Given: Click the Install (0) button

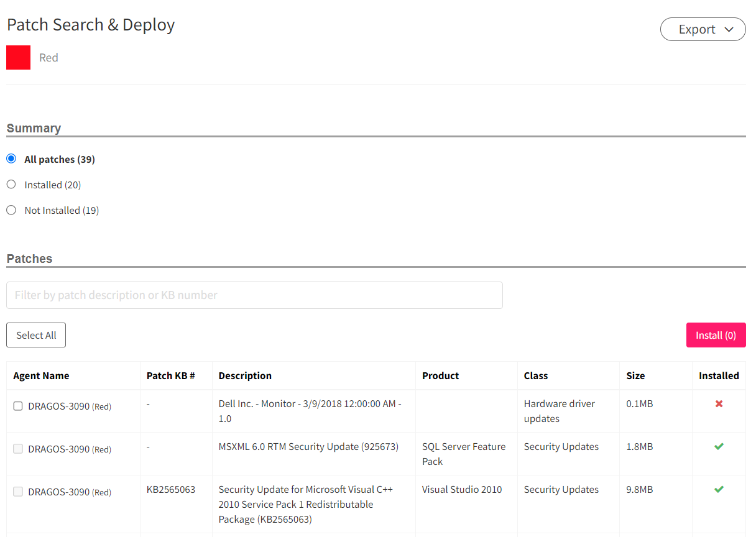Looking at the screenshot, I should point(716,335).
